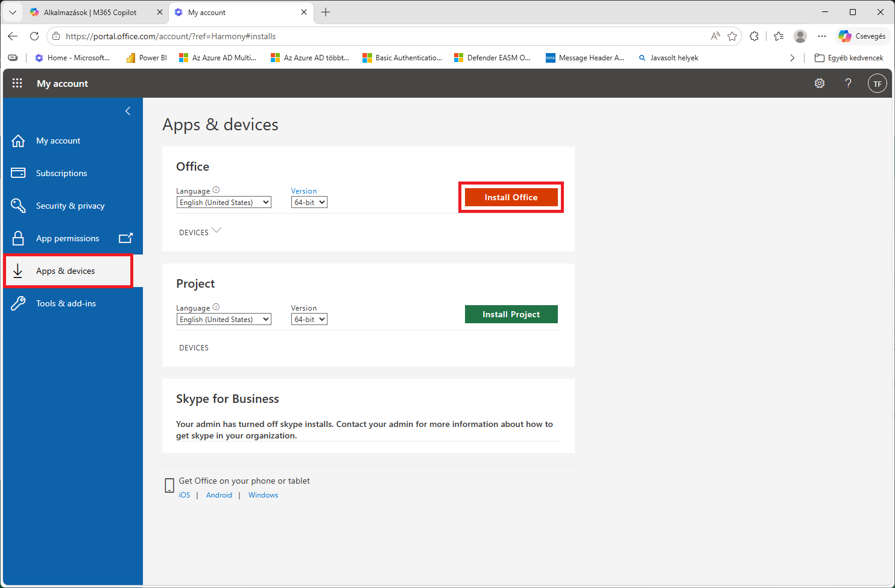Click the leftmost favorites bar icon
Screen dimensions: 895x588
click(x=13, y=58)
